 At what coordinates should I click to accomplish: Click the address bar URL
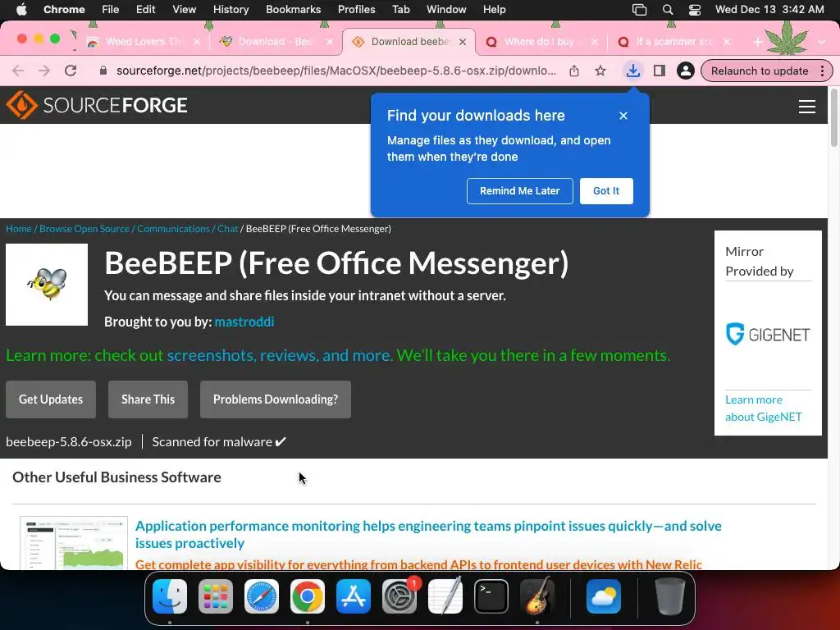336,71
